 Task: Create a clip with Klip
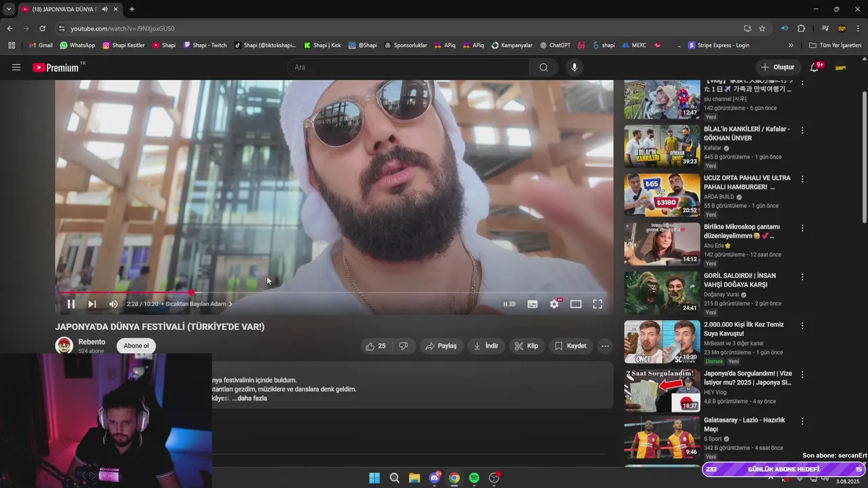(x=526, y=346)
